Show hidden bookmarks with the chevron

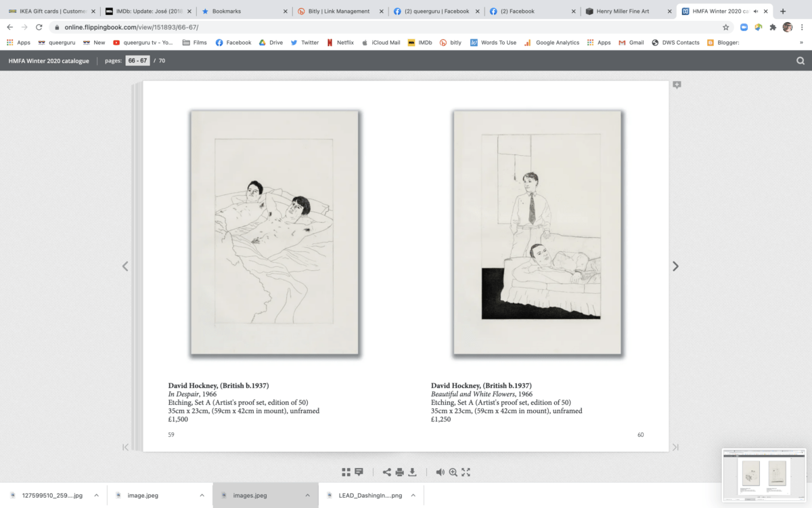(x=801, y=42)
